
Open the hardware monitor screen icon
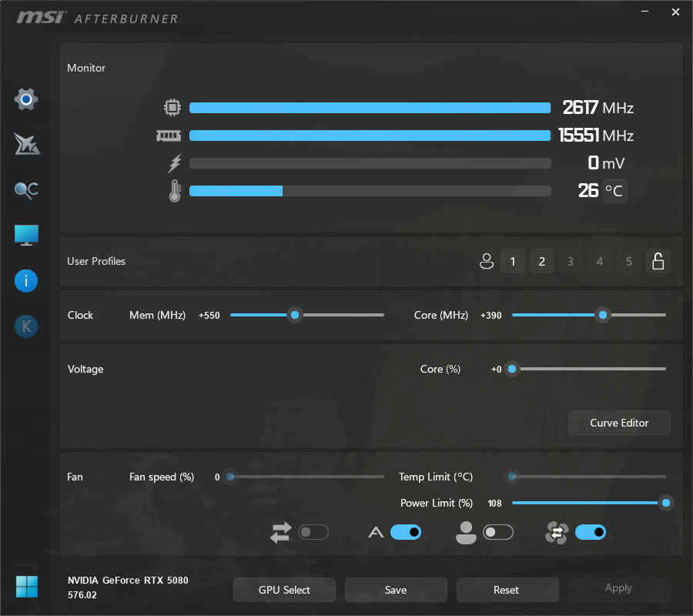(x=26, y=236)
